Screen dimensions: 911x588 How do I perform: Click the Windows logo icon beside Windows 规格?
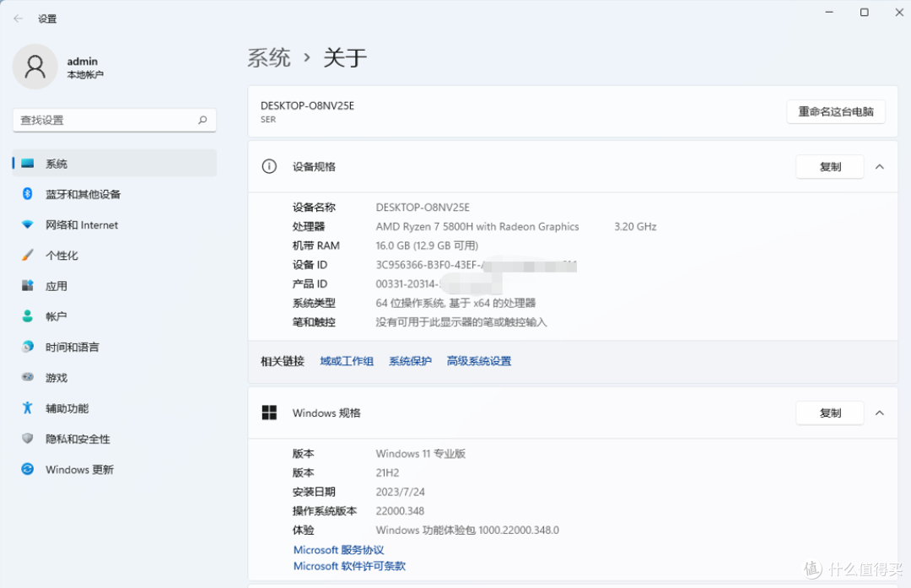(x=269, y=413)
